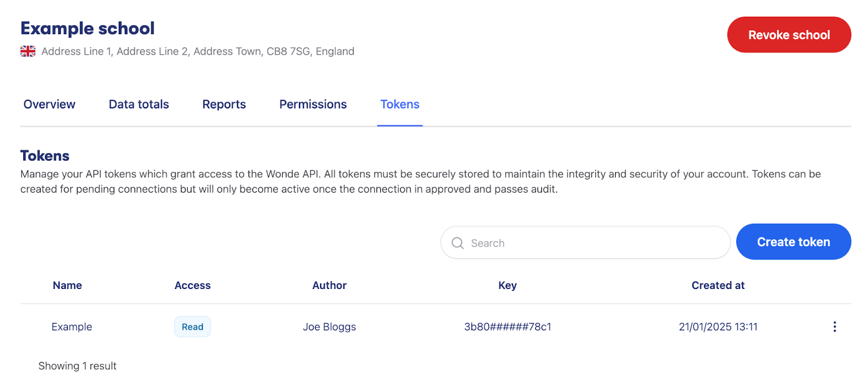Switch to the Overview tab
Image resolution: width=868 pixels, height=386 pixels.
click(49, 104)
